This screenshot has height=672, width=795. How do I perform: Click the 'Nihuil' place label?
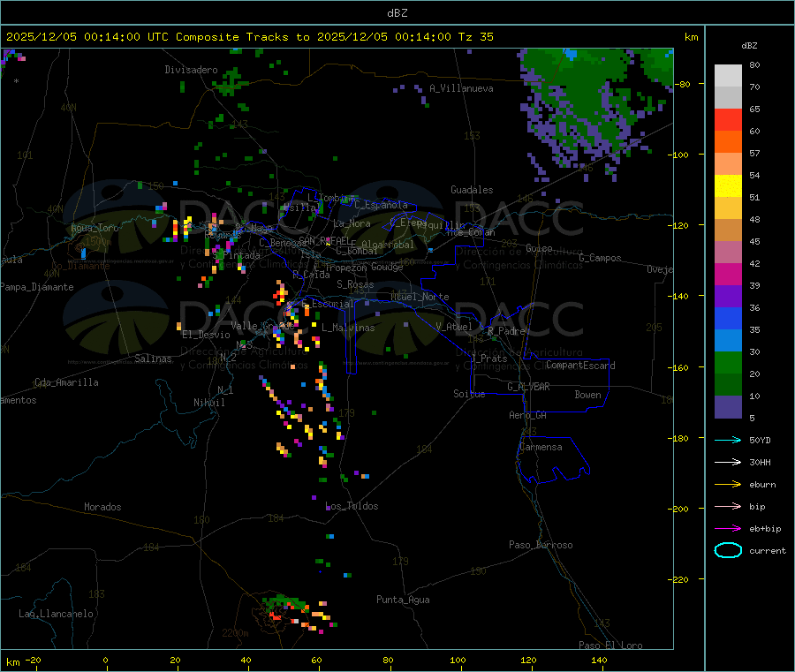pos(209,403)
